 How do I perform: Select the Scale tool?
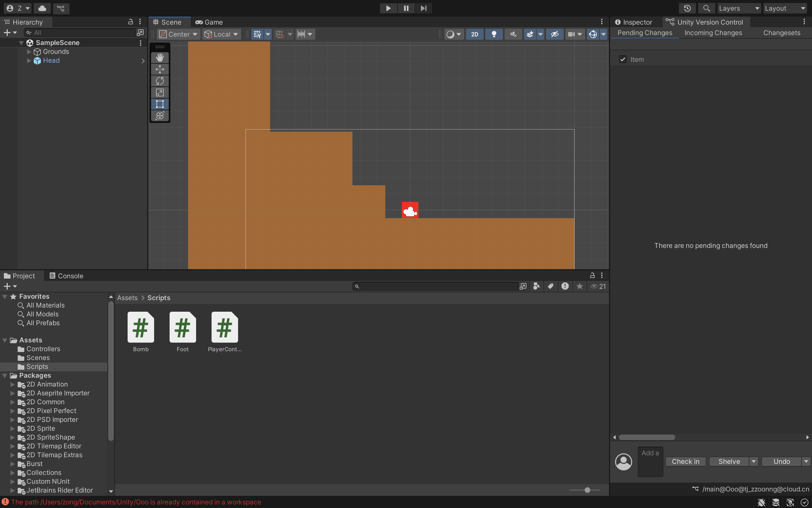click(x=160, y=92)
